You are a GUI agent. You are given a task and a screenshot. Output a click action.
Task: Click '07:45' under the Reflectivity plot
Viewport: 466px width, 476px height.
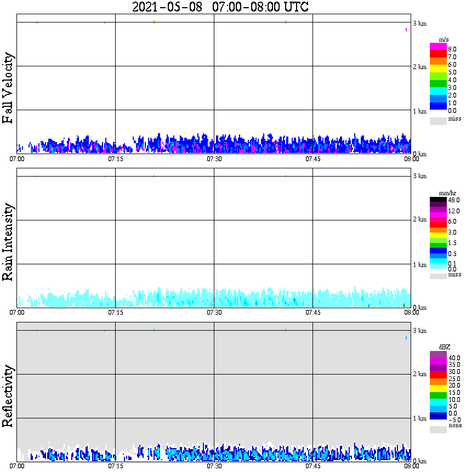(313, 466)
